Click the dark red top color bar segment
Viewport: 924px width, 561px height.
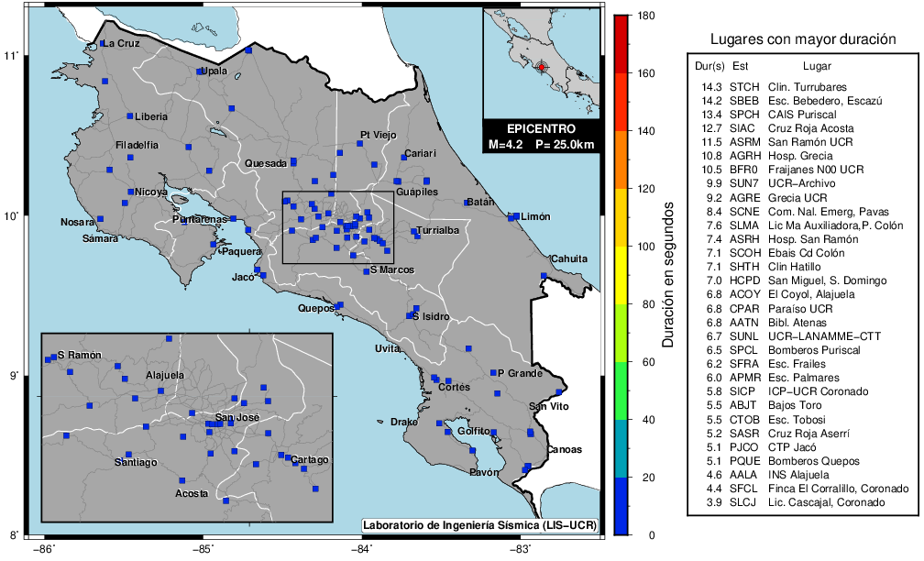pyautogui.click(x=621, y=30)
